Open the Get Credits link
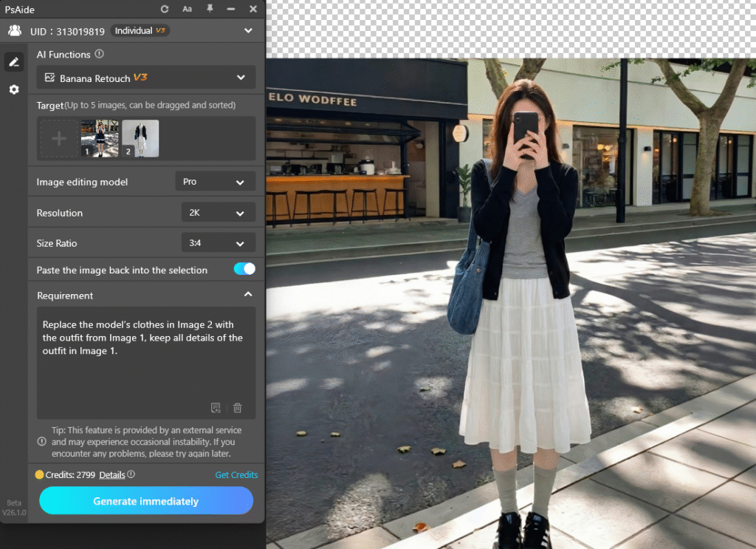The height and width of the screenshot is (549, 756). (236, 475)
